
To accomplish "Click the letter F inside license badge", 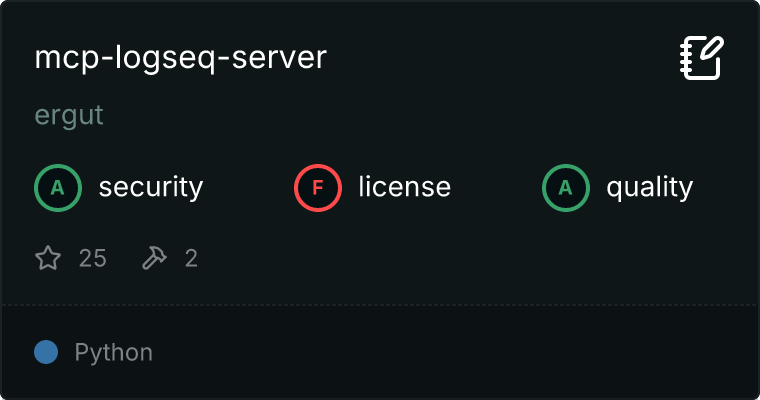I will tap(318, 188).
